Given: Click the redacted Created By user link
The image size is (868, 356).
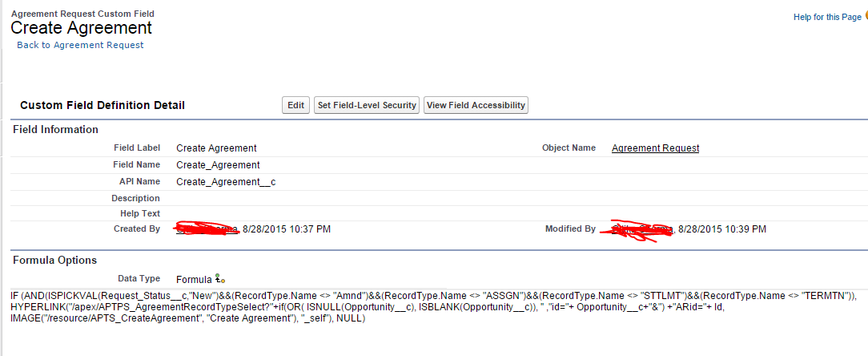Looking at the screenshot, I should 207,229.
